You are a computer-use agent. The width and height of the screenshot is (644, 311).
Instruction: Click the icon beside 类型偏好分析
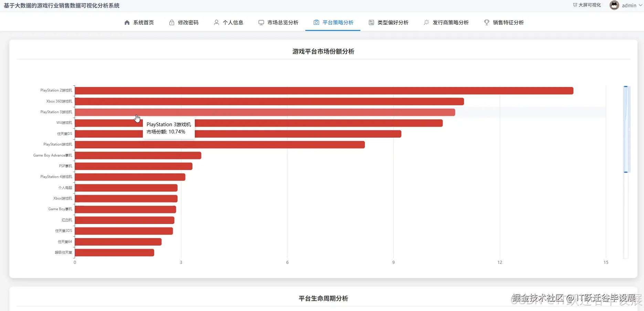[371, 22]
